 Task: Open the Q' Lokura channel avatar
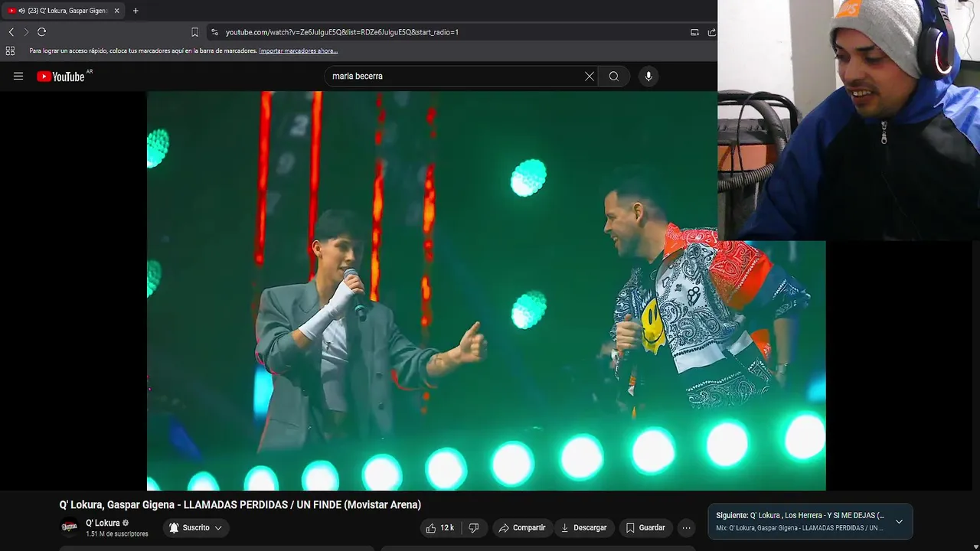click(x=69, y=527)
